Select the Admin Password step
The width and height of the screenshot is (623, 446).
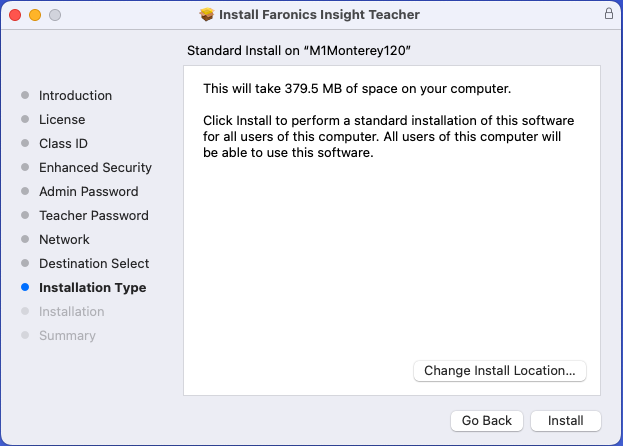88,192
